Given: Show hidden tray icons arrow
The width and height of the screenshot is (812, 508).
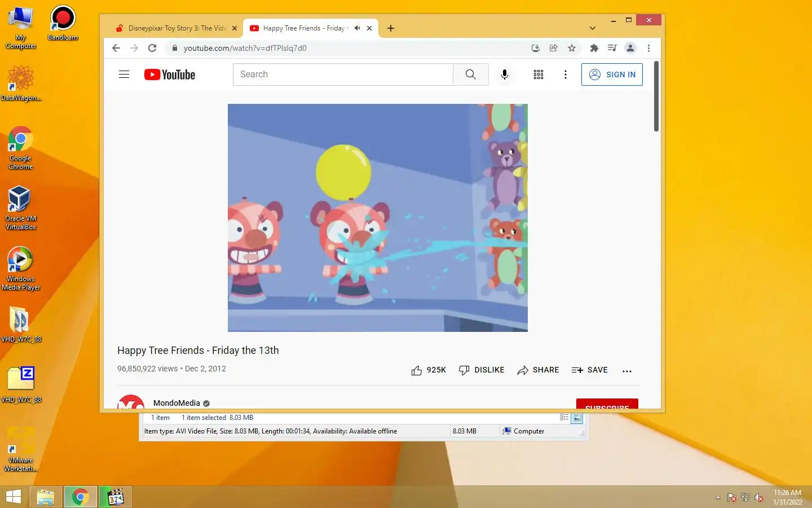Looking at the screenshot, I should [x=718, y=497].
